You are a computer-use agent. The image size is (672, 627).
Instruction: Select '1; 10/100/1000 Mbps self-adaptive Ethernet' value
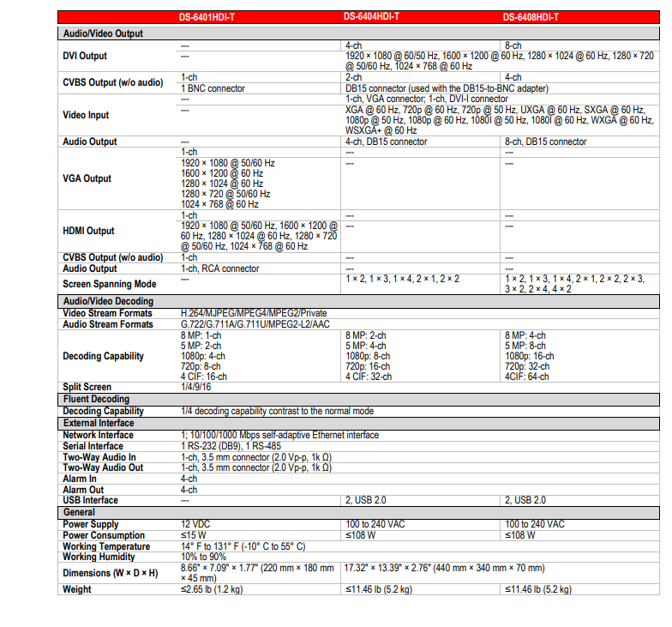point(279,435)
